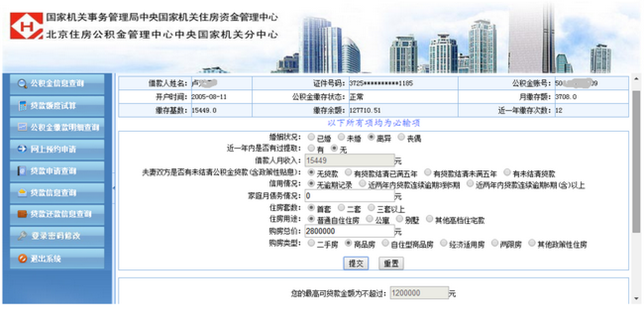The height and width of the screenshot is (317, 644).
Task: Select 两限房 purchase type
Action: [495, 243]
